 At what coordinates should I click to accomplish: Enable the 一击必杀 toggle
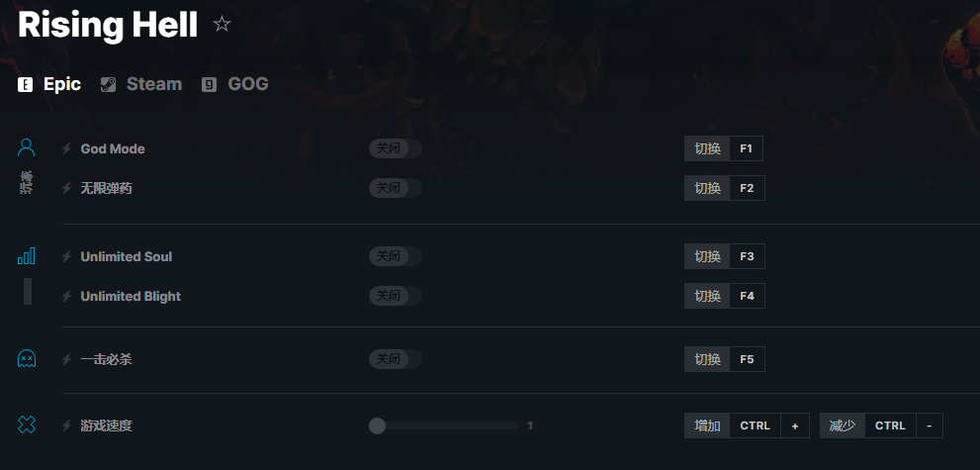click(396, 359)
